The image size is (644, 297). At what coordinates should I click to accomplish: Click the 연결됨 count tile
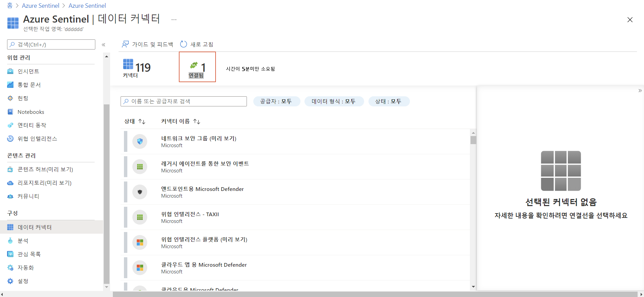[x=197, y=67]
